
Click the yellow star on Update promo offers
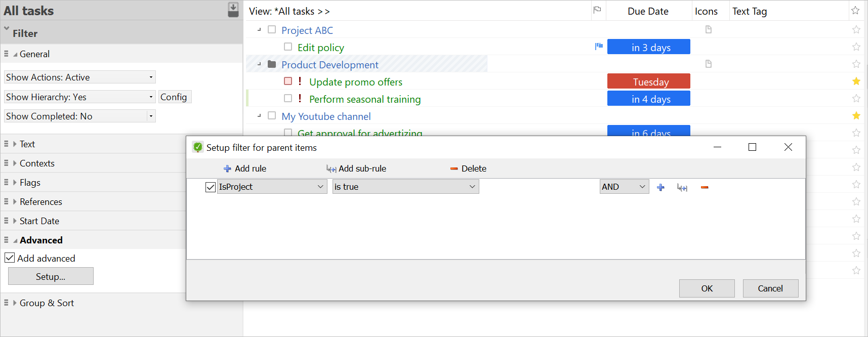856,81
